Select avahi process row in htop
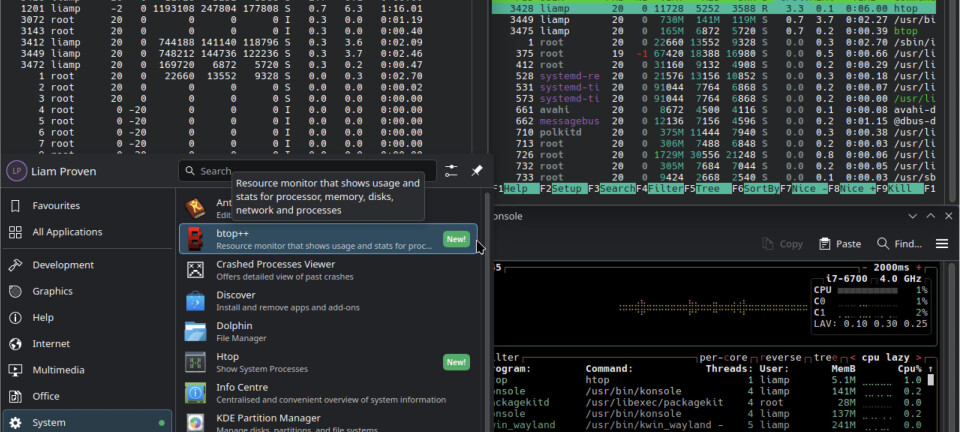The image size is (960, 432). pos(714,110)
